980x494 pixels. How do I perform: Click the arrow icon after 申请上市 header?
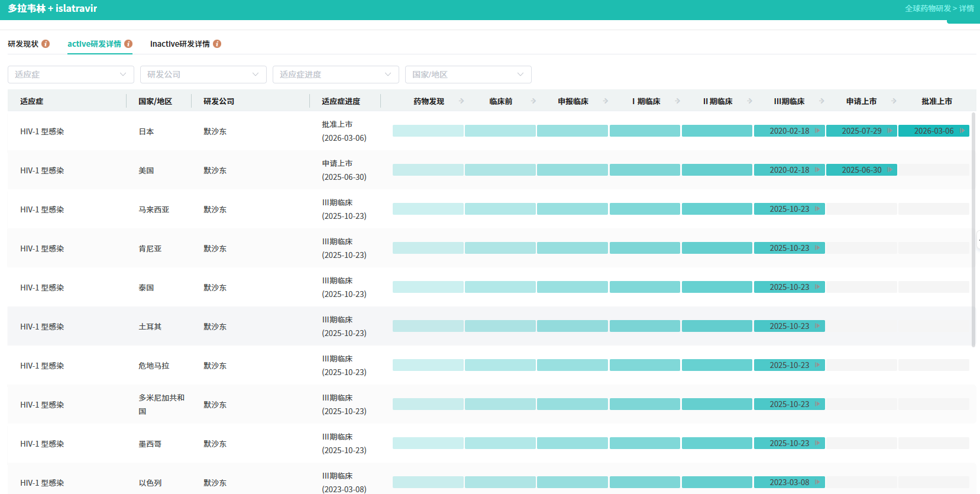click(894, 101)
